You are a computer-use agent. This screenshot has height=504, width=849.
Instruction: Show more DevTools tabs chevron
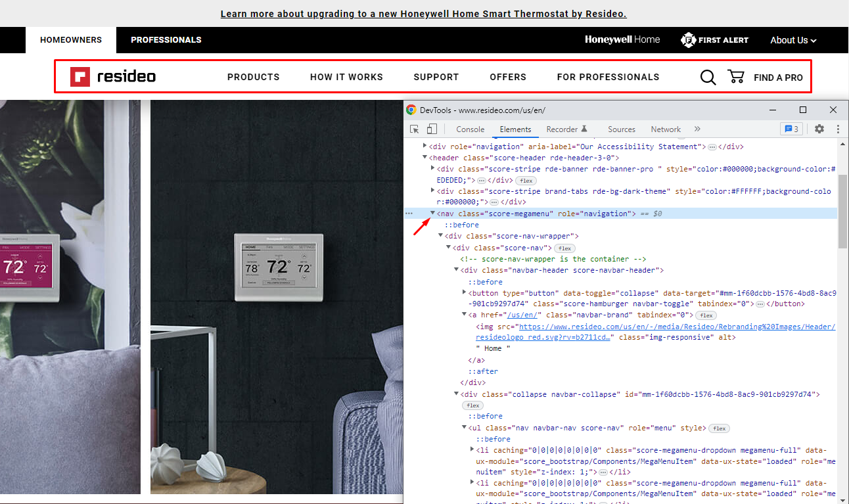point(697,129)
